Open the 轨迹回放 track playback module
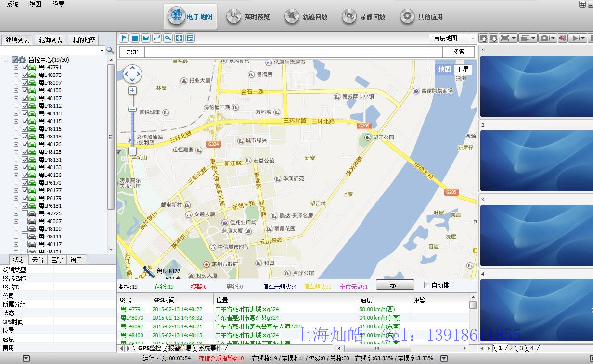Screen dimensions: 593x364 coord(306,17)
